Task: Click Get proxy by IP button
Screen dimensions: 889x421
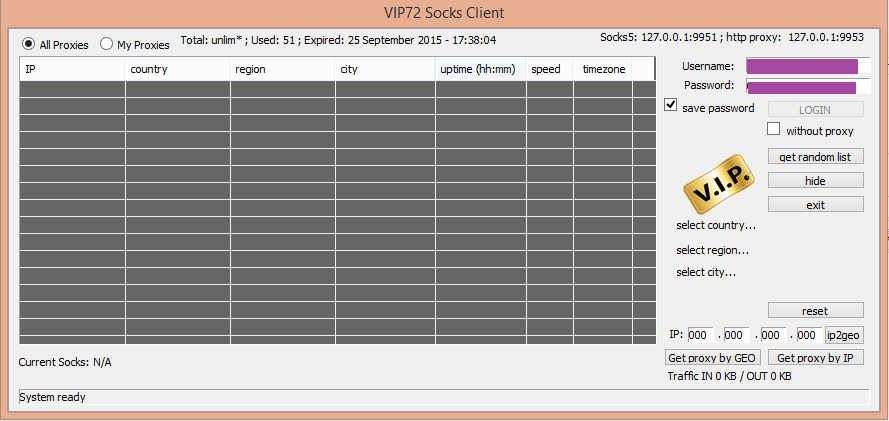Action: pos(815,358)
